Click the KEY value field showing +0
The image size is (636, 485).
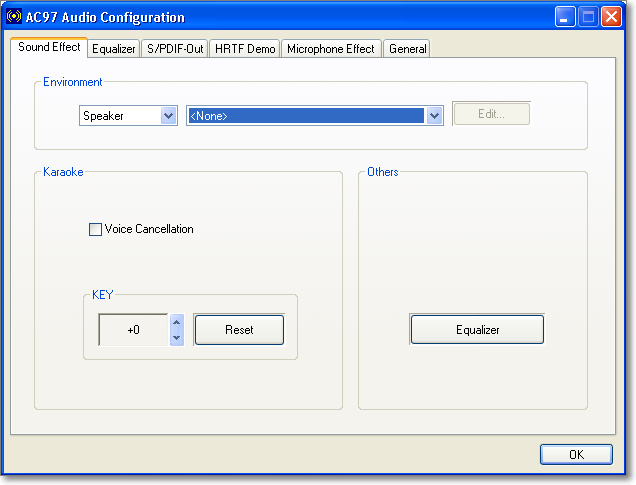click(133, 330)
